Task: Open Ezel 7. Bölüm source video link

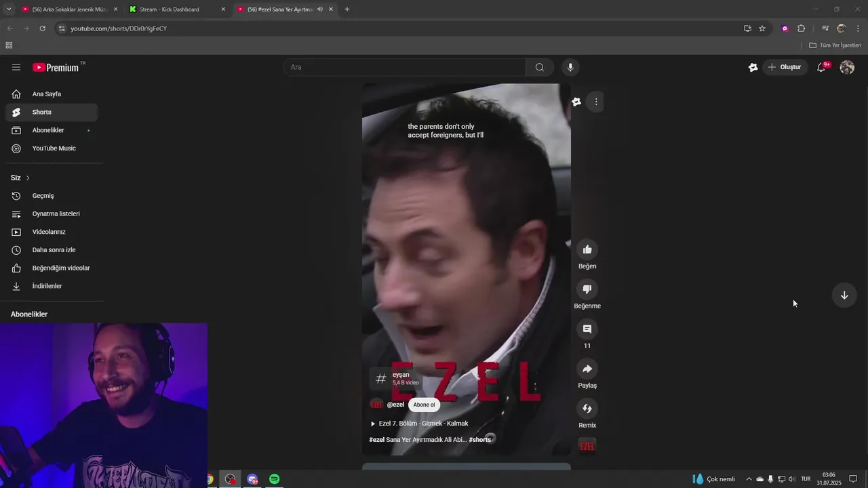Action: 419,424
